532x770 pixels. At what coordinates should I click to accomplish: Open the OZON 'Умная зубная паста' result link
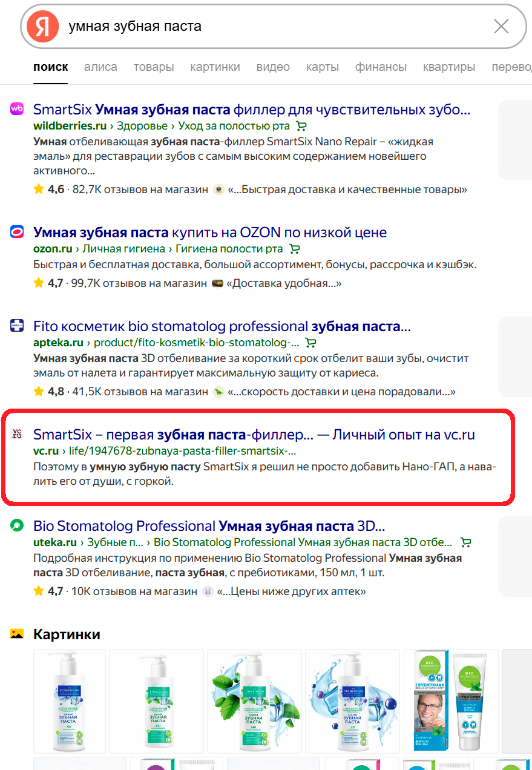point(210,232)
